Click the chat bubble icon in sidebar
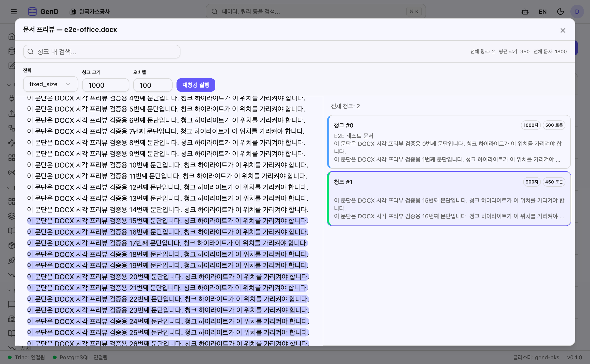 [x=11, y=304]
